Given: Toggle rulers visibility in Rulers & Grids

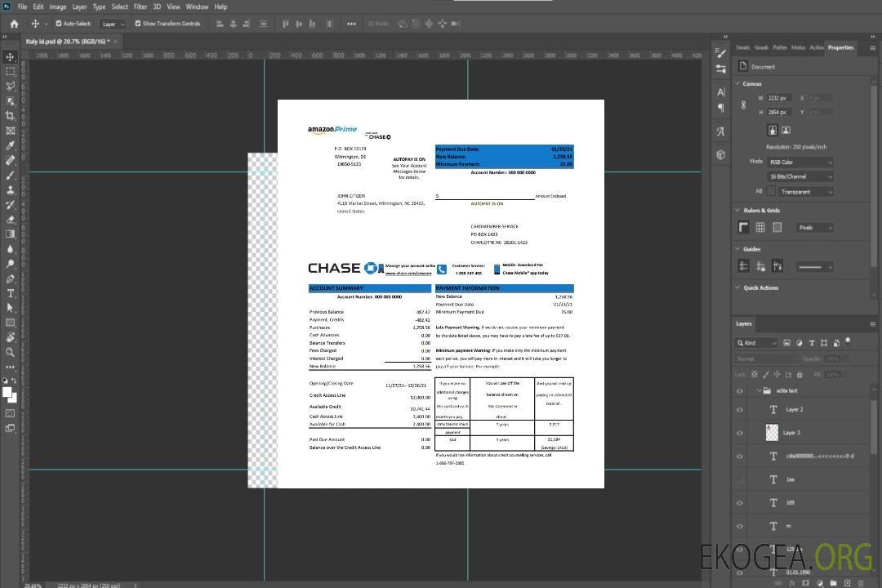Looking at the screenshot, I should coord(744,227).
